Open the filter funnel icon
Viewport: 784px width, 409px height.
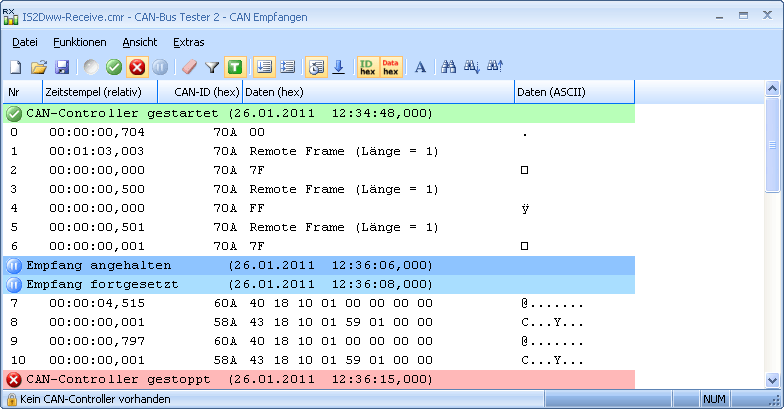click(x=212, y=67)
